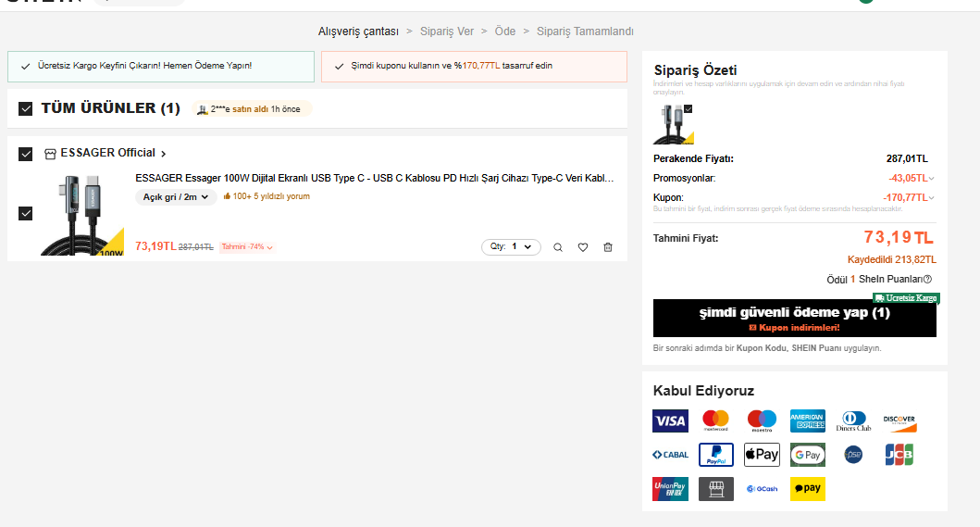Click the Kaydedildi 213,82TL savings text
The height and width of the screenshot is (527, 980).
coord(892,259)
